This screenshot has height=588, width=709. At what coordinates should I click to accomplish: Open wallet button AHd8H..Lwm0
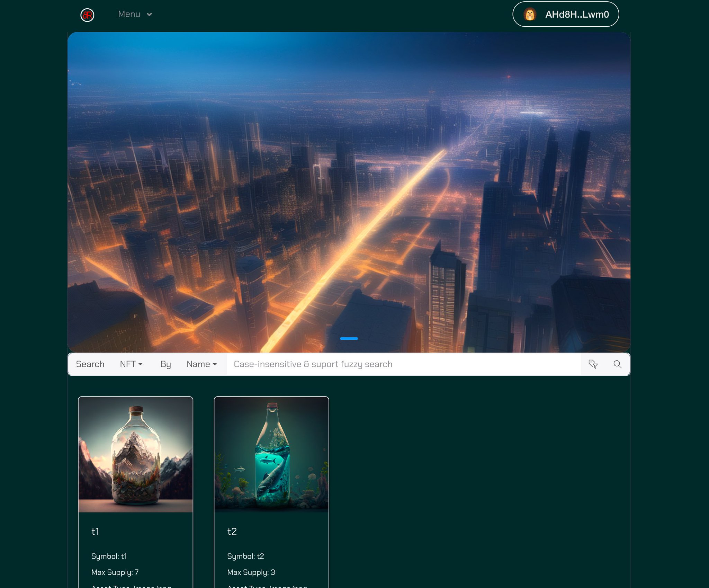point(576,14)
